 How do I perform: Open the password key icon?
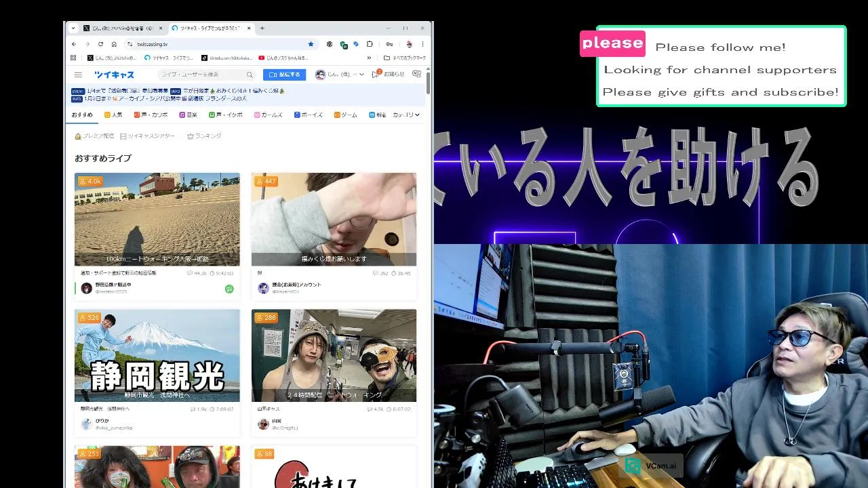(x=389, y=44)
